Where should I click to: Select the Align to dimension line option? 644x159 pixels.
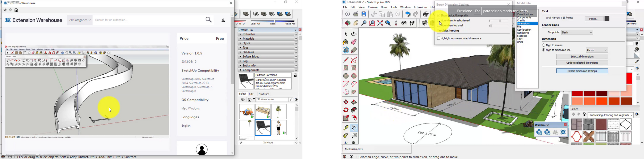(544, 50)
